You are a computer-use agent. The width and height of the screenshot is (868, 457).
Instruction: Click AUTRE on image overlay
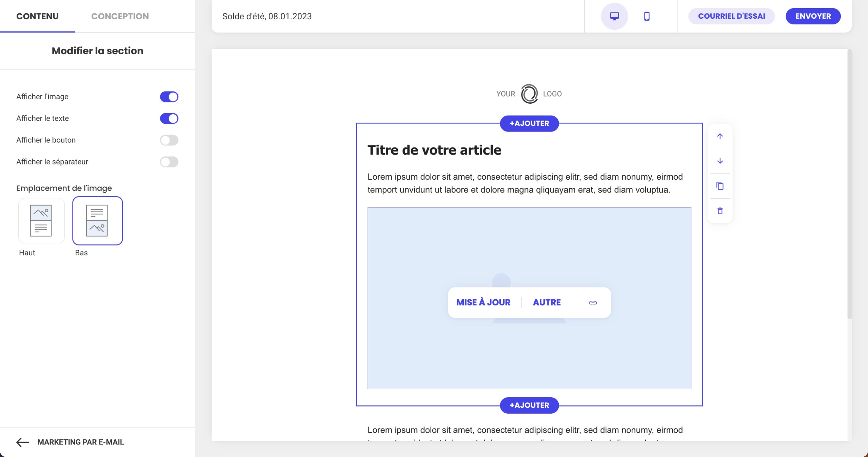tap(547, 302)
